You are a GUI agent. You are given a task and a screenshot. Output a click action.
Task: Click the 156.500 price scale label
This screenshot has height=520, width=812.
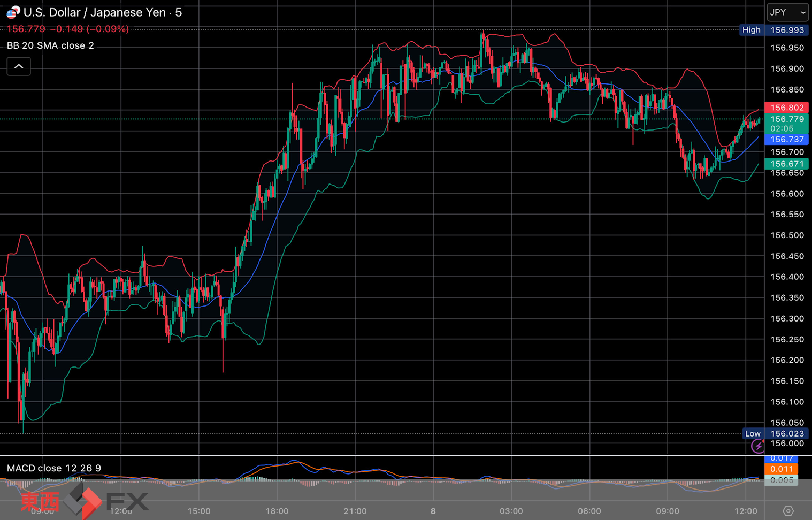coord(787,235)
